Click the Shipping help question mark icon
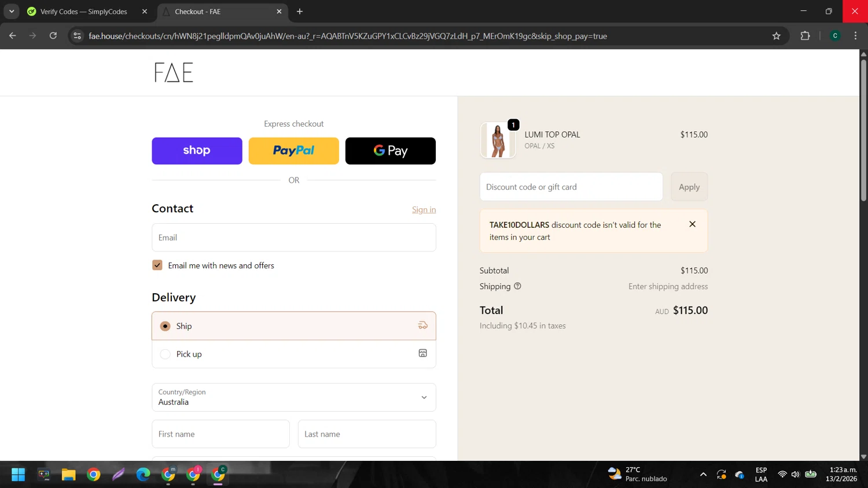868x488 pixels. [517, 286]
